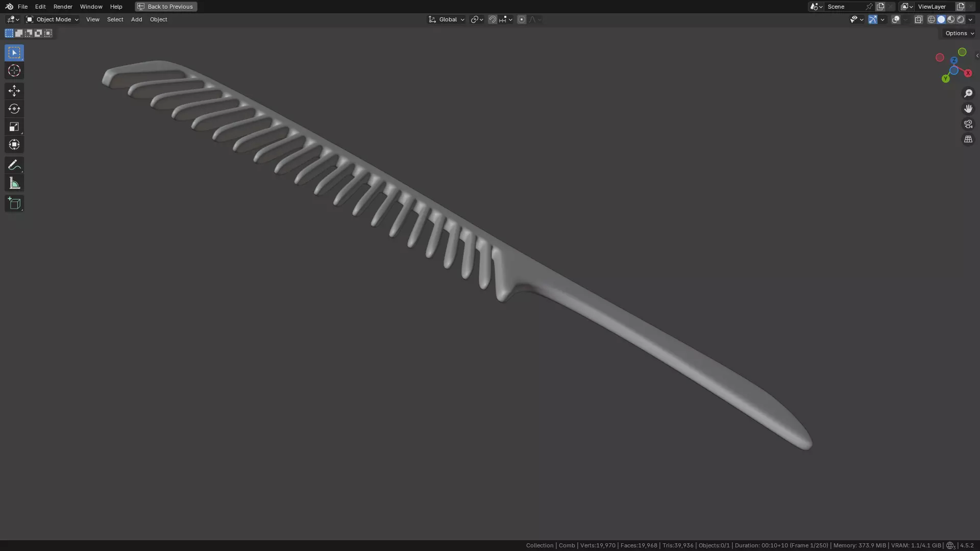Choose the Move tool

(14, 91)
